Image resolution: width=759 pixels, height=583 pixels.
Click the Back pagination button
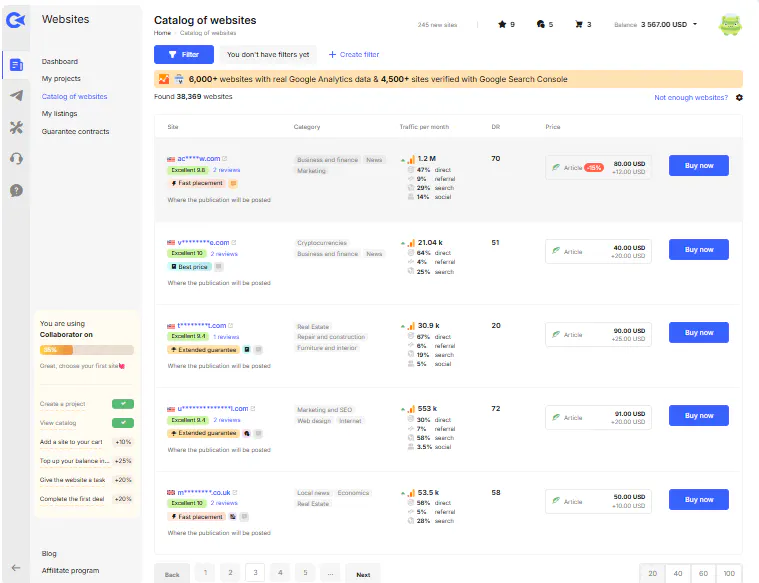pyautogui.click(x=172, y=574)
